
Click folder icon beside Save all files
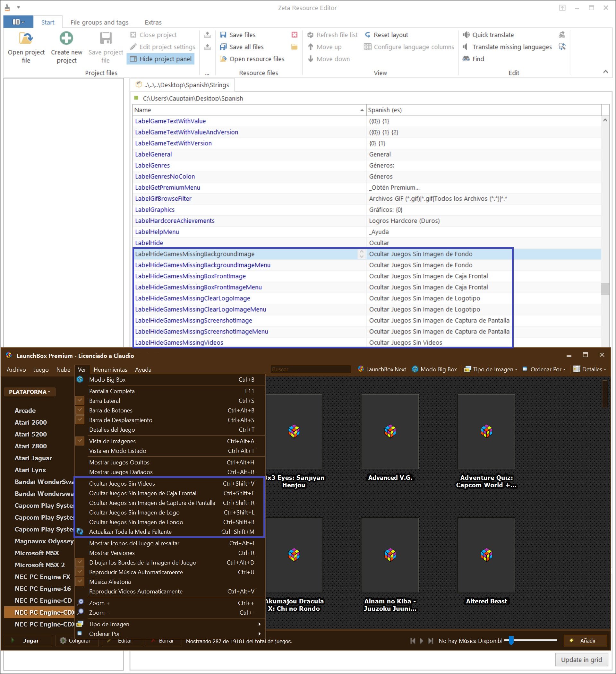[294, 47]
